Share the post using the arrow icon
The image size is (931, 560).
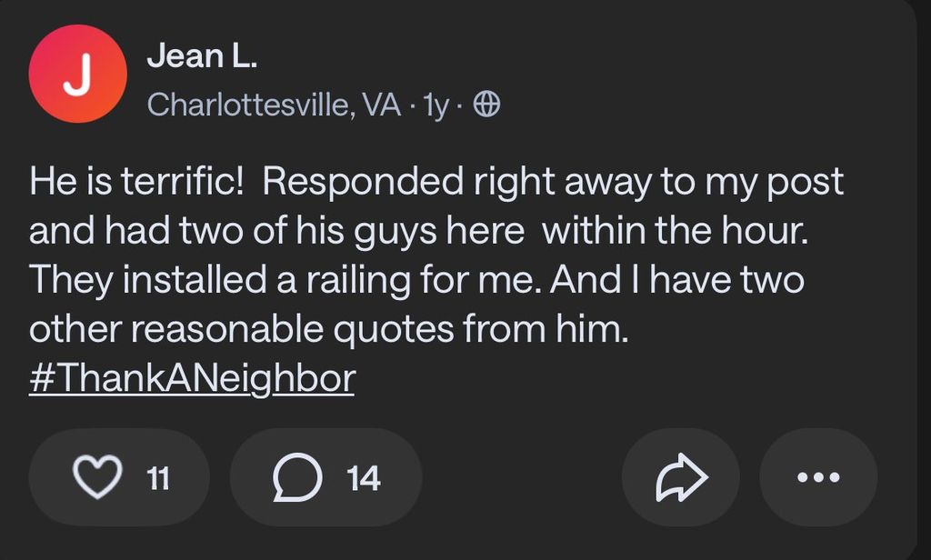(x=680, y=477)
